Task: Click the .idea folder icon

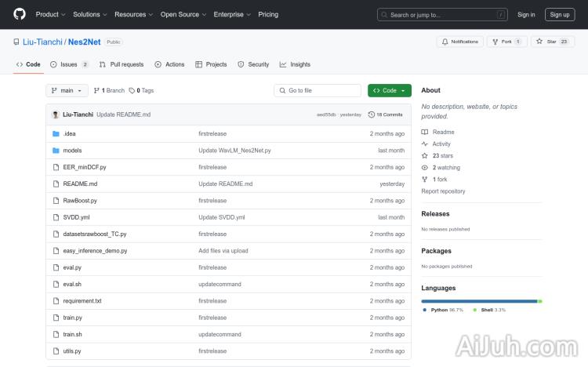Action: click(56, 133)
